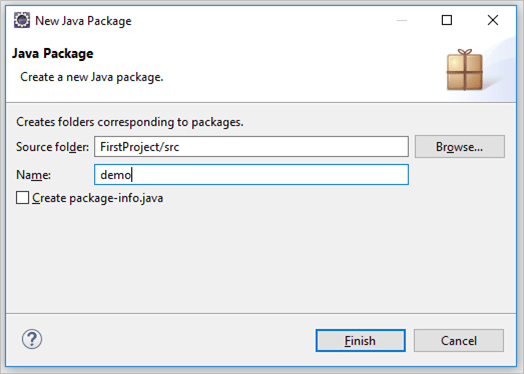This screenshot has height=374, width=524.
Task: Focus the Source folder text field
Action: [251, 146]
